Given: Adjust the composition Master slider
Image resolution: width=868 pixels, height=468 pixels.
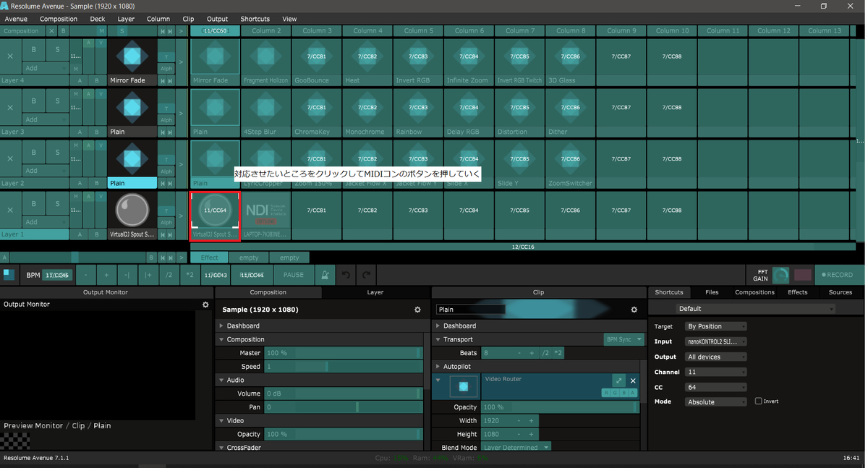Looking at the screenshot, I should (x=343, y=353).
